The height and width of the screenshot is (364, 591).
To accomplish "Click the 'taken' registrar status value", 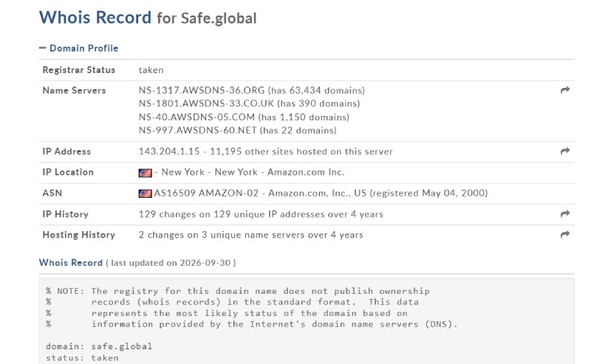I will (151, 70).
